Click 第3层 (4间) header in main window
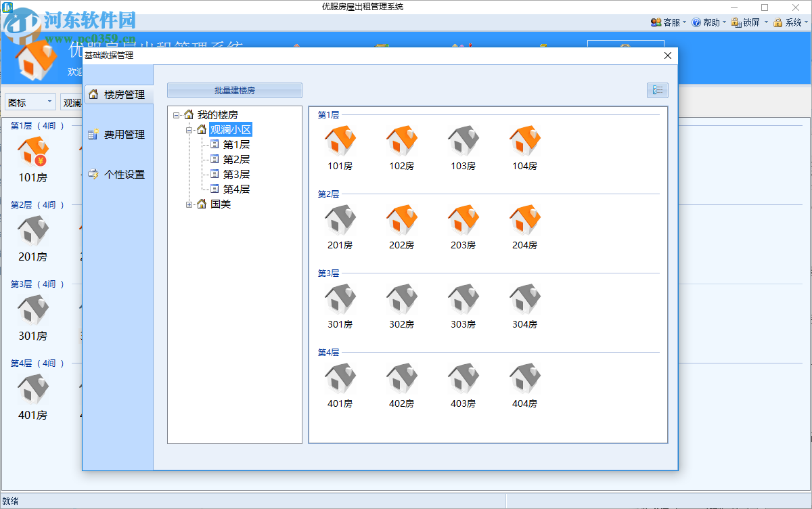 pos(37,284)
